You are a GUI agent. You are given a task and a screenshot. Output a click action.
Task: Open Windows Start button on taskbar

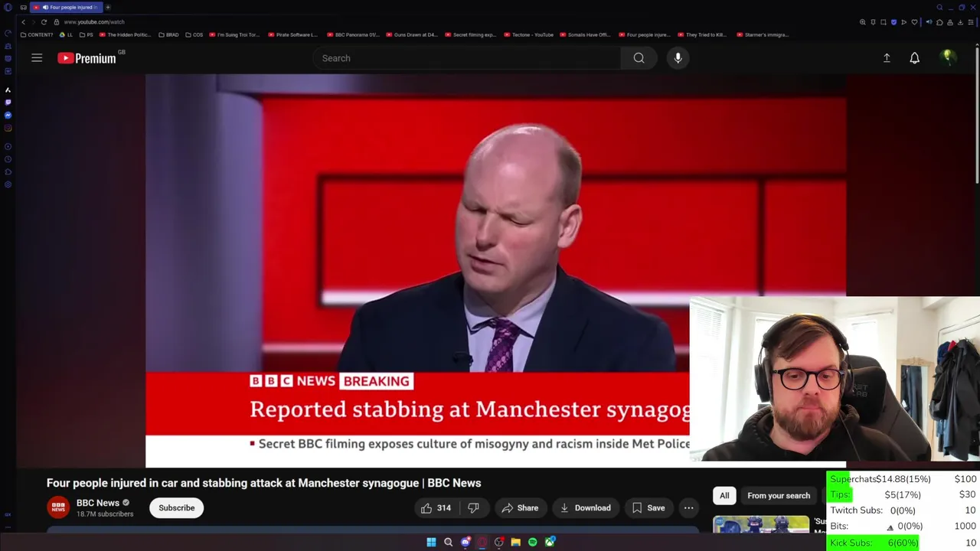(431, 542)
